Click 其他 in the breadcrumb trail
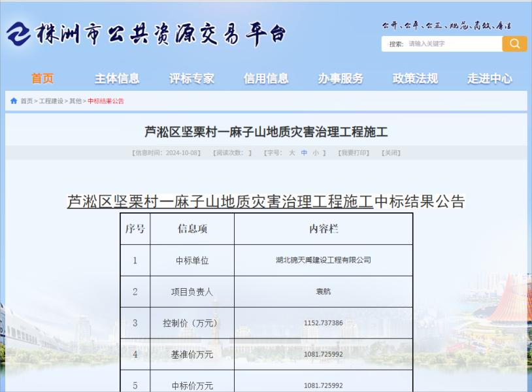Viewport: 532px width, 392px height. click(78, 101)
